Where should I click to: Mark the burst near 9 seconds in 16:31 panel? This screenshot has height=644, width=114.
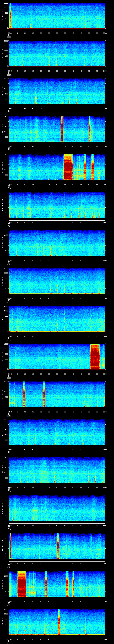24,394
